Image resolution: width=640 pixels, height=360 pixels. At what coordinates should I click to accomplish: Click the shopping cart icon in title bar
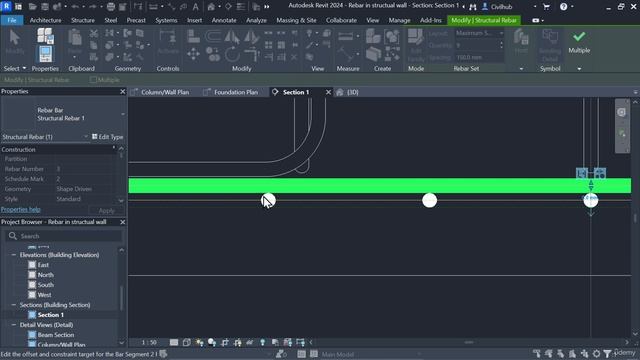tap(546, 7)
